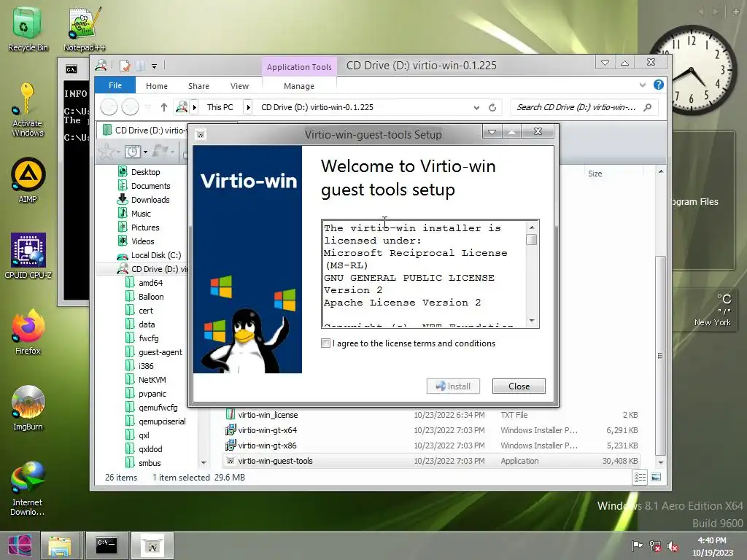The image size is (747, 560).
Task: Switch to large icons view in status bar
Action: (656, 477)
